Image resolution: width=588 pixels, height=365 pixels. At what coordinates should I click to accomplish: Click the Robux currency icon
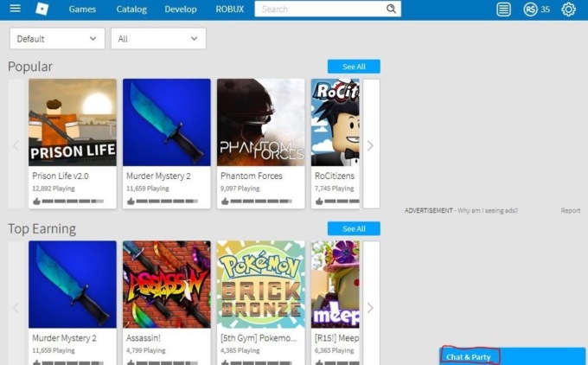[x=530, y=10]
